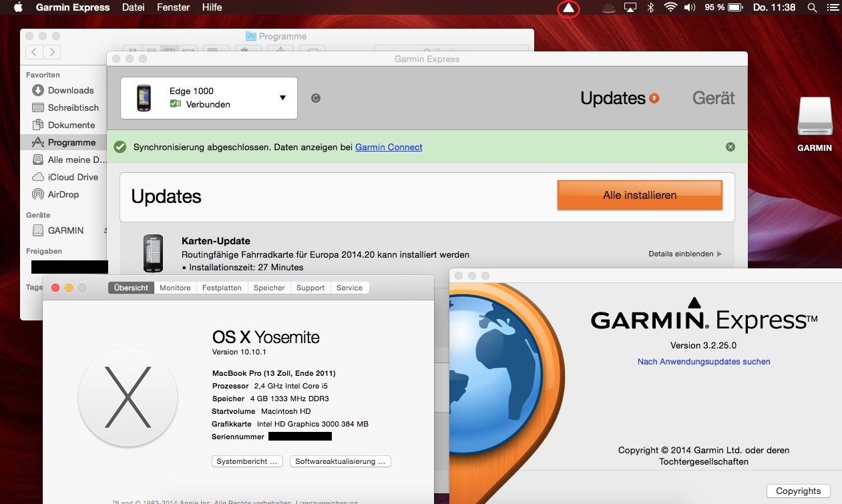This screenshot has width=842, height=504.
Task: Select the Monitore tab
Action: pyautogui.click(x=175, y=288)
